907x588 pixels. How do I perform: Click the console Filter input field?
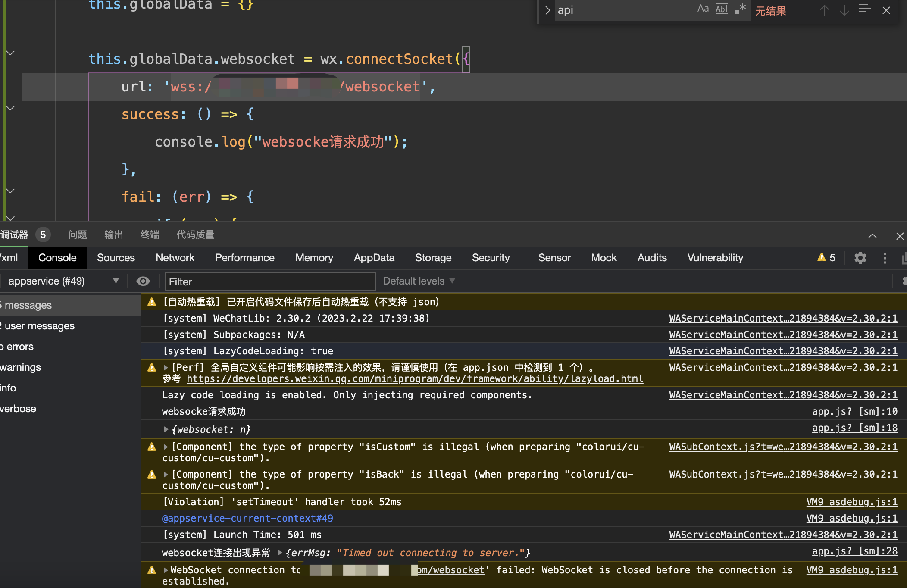click(270, 281)
